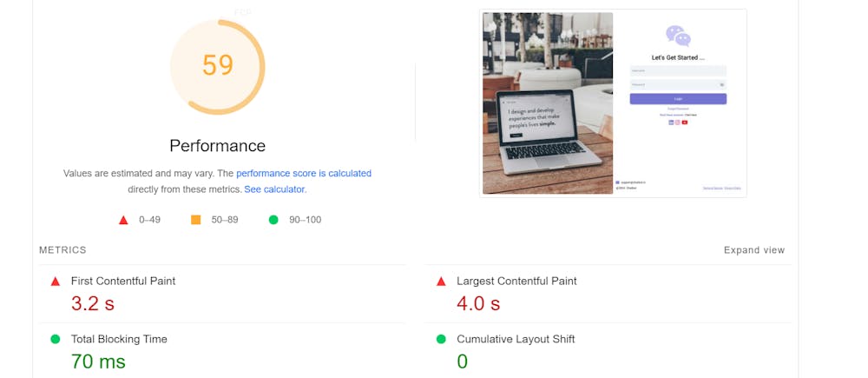This screenshot has height=378, width=868.
Task: Click the red triangle beside Largest Contentful Paint
Action: 441,282
